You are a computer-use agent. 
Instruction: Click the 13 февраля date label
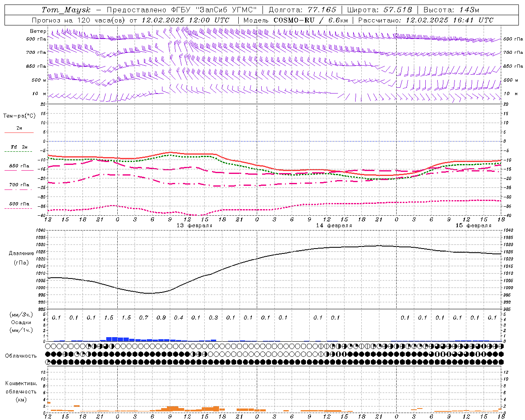(x=194, y=225)
